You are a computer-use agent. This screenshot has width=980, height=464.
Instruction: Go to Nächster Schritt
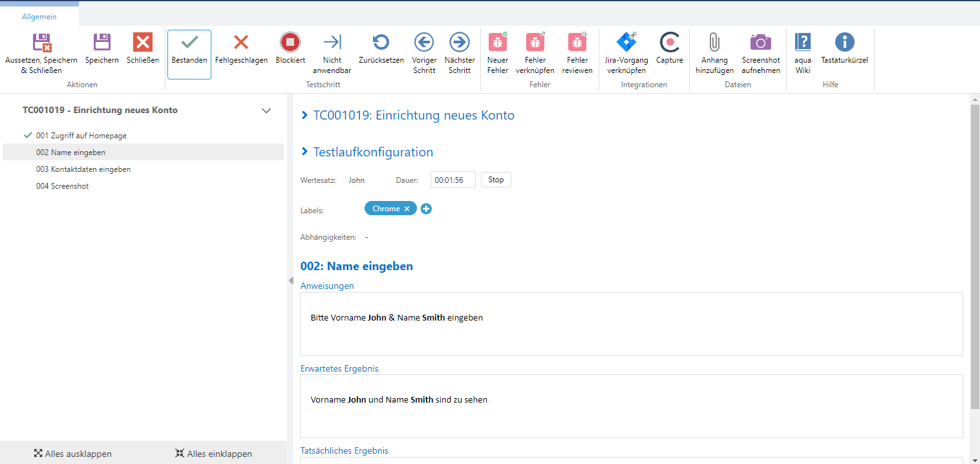[460, 43]
